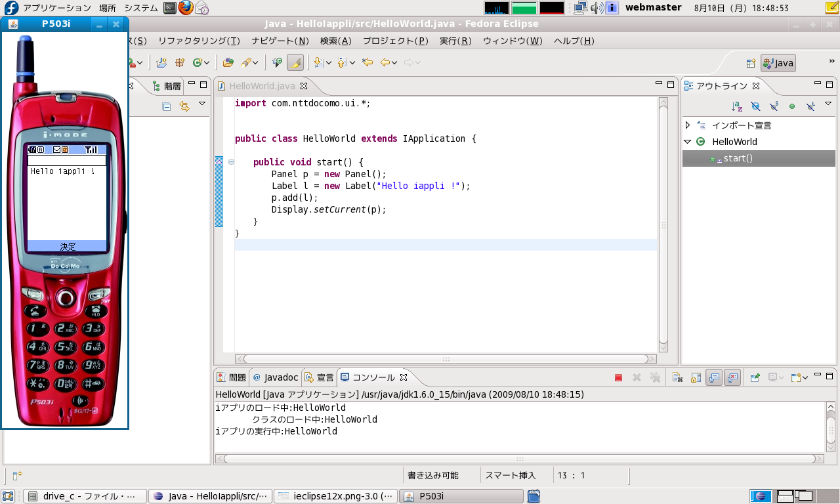Click the editor's horizontal scrollbar
This screenshot has width=840, height=504.
446,359
